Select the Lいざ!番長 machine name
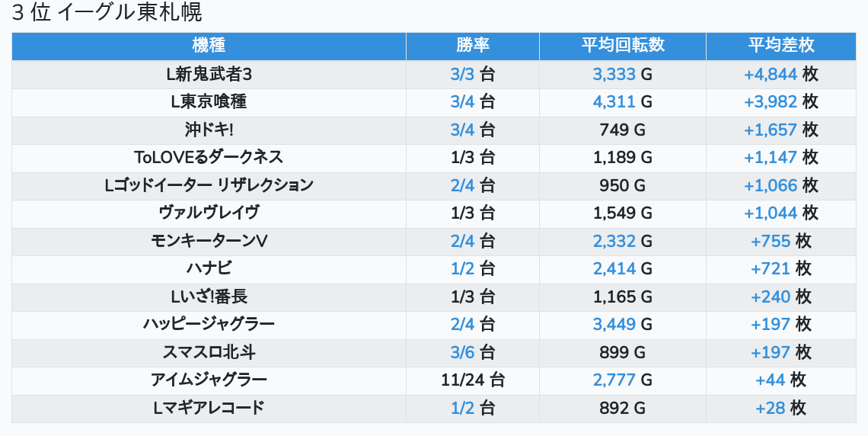868x436 pixels. point(209,297)
